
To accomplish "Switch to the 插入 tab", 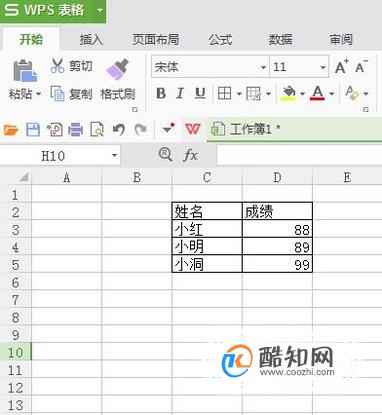I will (x=91, y=40).
